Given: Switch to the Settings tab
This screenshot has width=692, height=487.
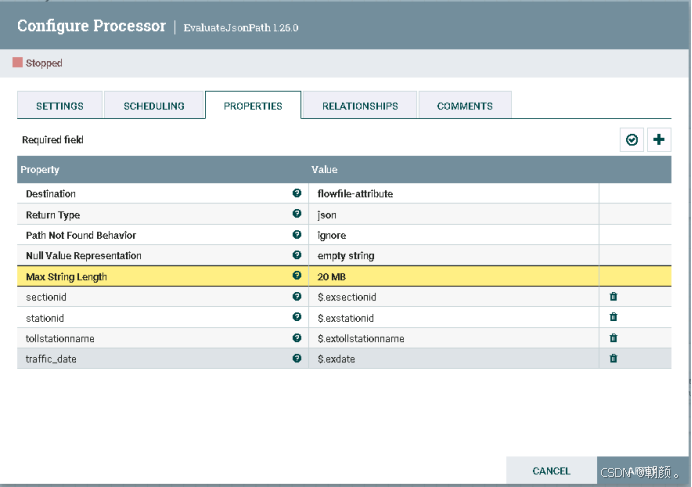Looking at the screenshot, I should 60,106.
